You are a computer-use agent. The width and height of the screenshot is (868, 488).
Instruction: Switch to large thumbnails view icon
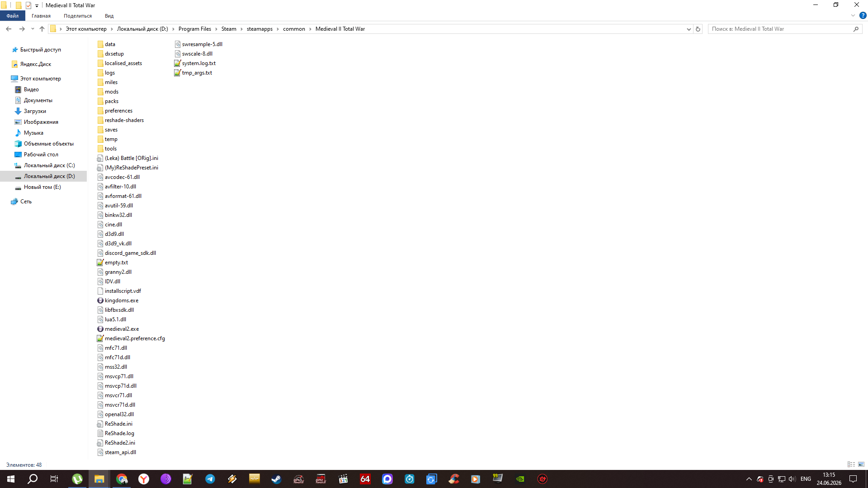861,465
